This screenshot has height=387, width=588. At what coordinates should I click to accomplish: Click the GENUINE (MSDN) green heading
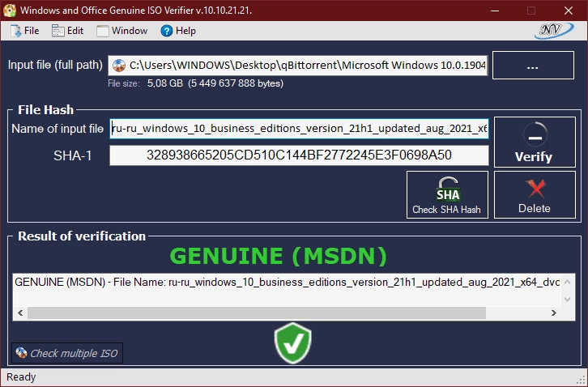point(279,256)
